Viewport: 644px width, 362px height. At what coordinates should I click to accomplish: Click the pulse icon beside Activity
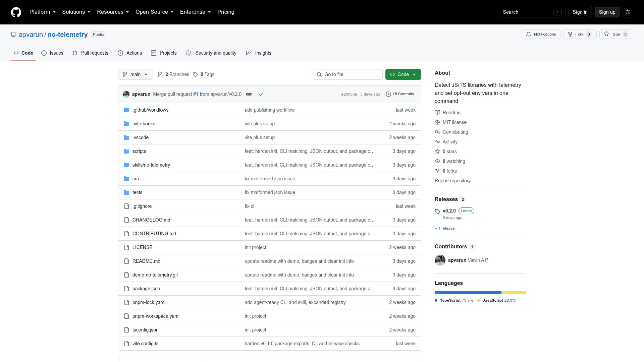(437, 142)
